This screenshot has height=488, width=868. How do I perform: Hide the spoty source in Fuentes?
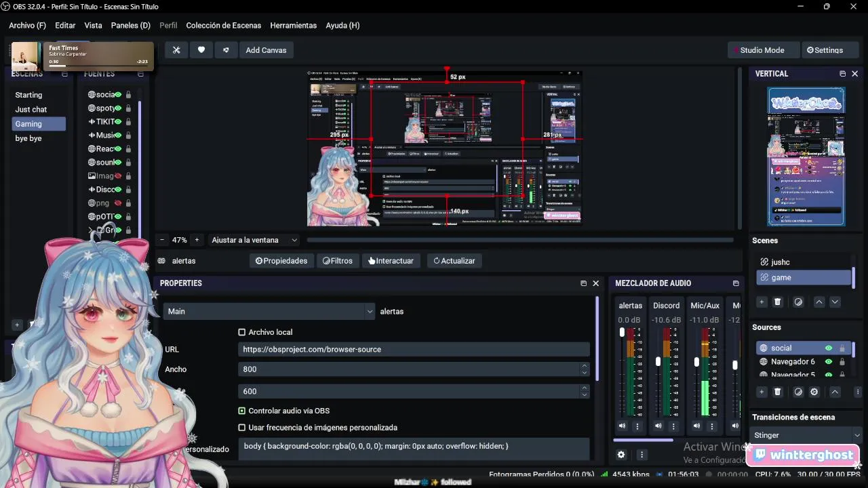pos(118,108)
